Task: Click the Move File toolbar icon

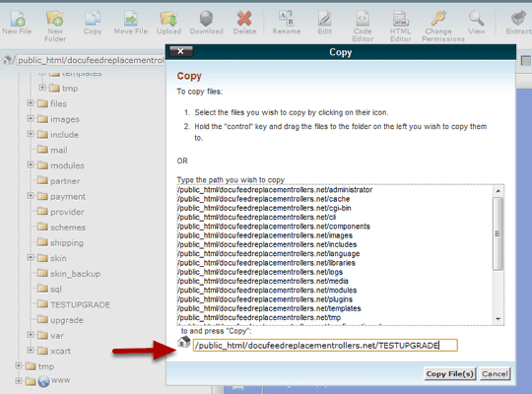Action: tap(131, 19)
